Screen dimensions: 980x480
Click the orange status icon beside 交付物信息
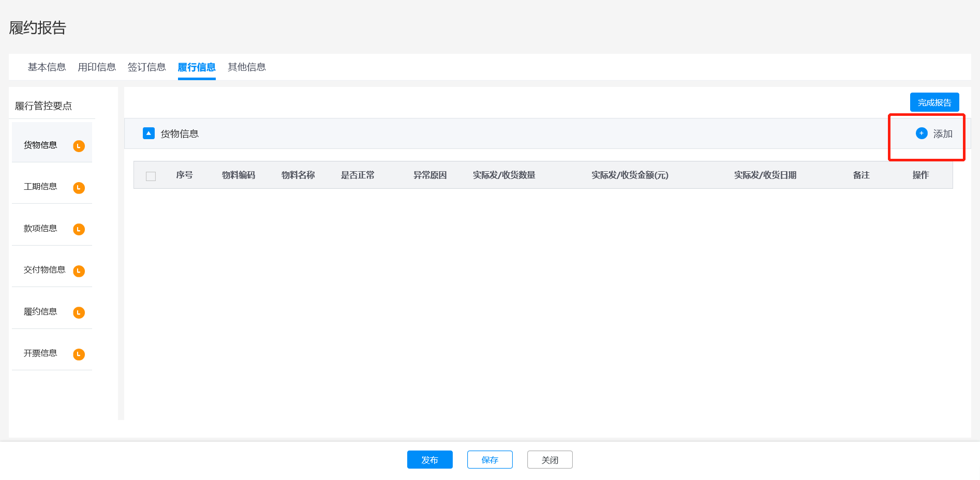tap(79, 271)
